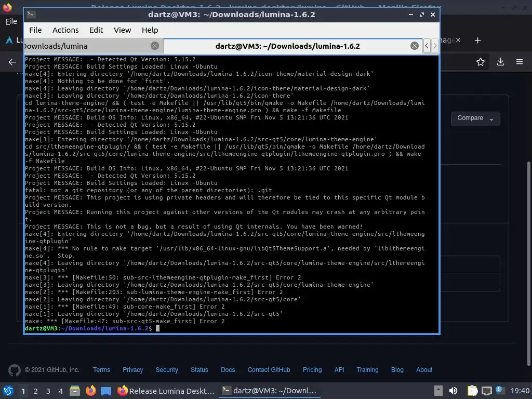Open the Compare dropdown on GitHub
Viewport: 532px width, 399px height.
pos(475,118)
